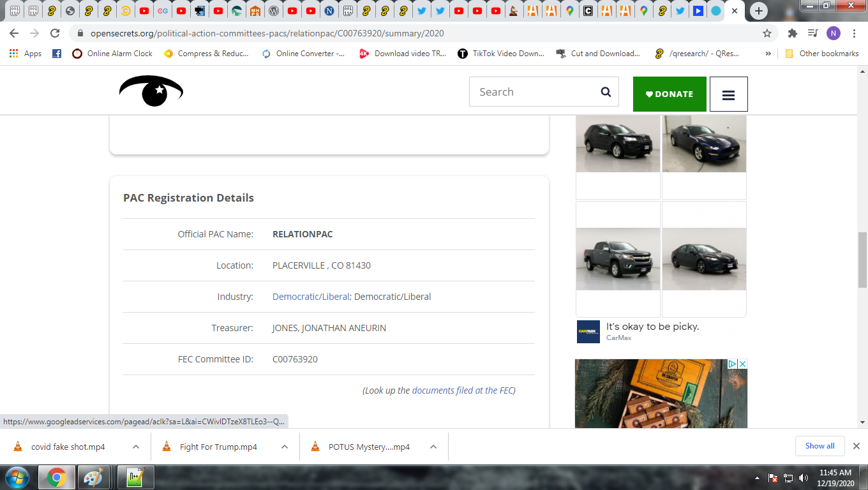Click the AdChoices icon on the ad

(733, 364)
